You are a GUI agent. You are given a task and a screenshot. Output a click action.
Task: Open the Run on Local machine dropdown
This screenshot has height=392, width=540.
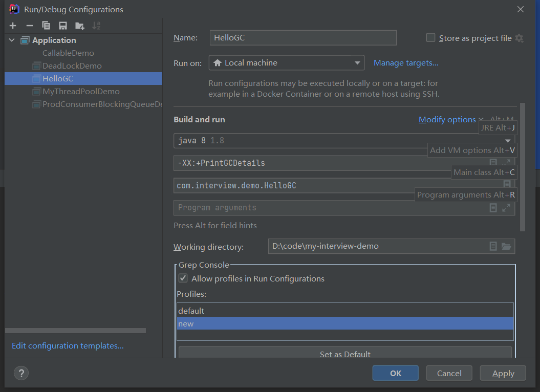pos(287,63)
